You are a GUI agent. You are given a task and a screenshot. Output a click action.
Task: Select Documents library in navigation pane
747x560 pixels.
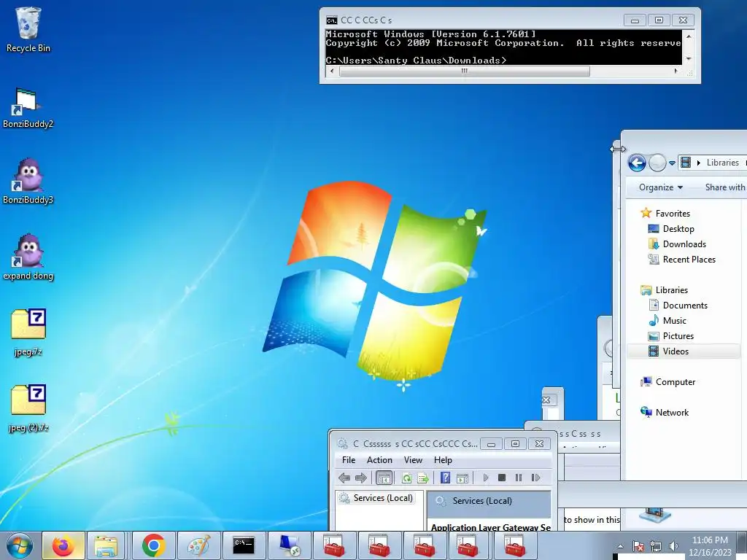[x=678, y=305]
